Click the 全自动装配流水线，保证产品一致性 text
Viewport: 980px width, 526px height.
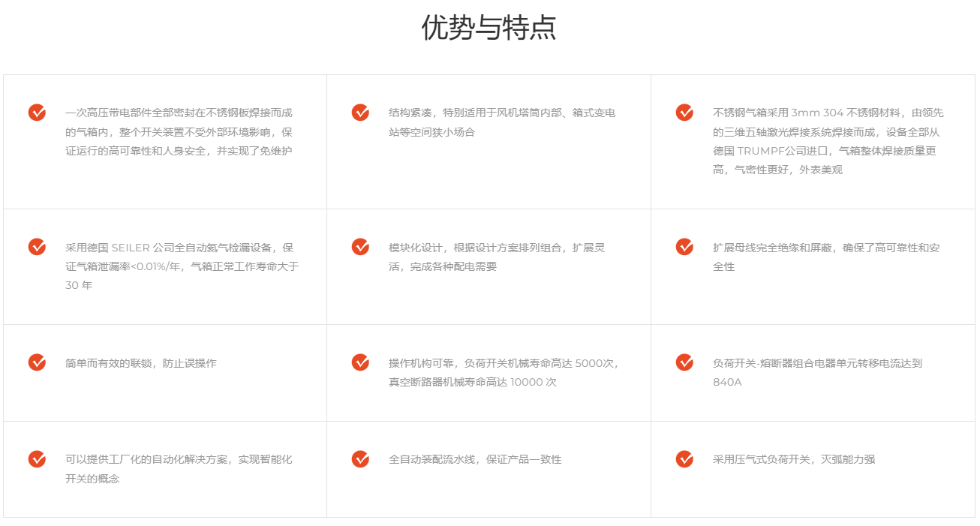pos(475,459)
